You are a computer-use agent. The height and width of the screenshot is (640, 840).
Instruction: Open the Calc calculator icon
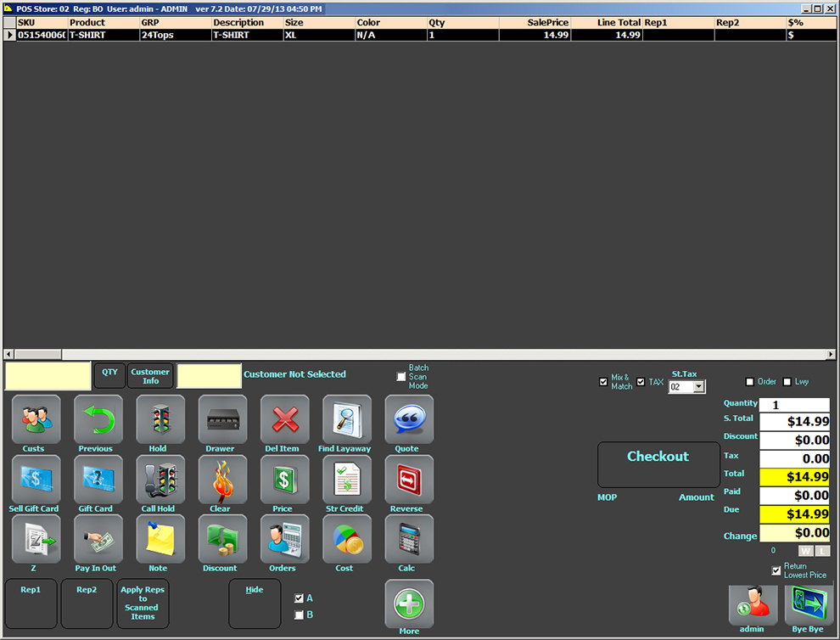click(x=409, y=539)
